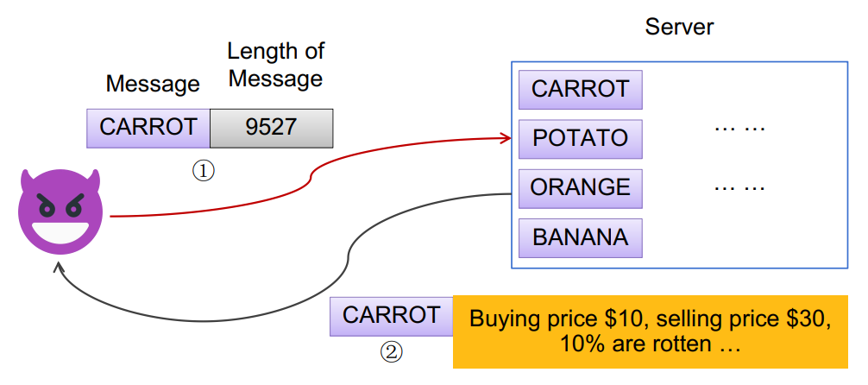Select the POTATO entry in the Server

point(580,138)
